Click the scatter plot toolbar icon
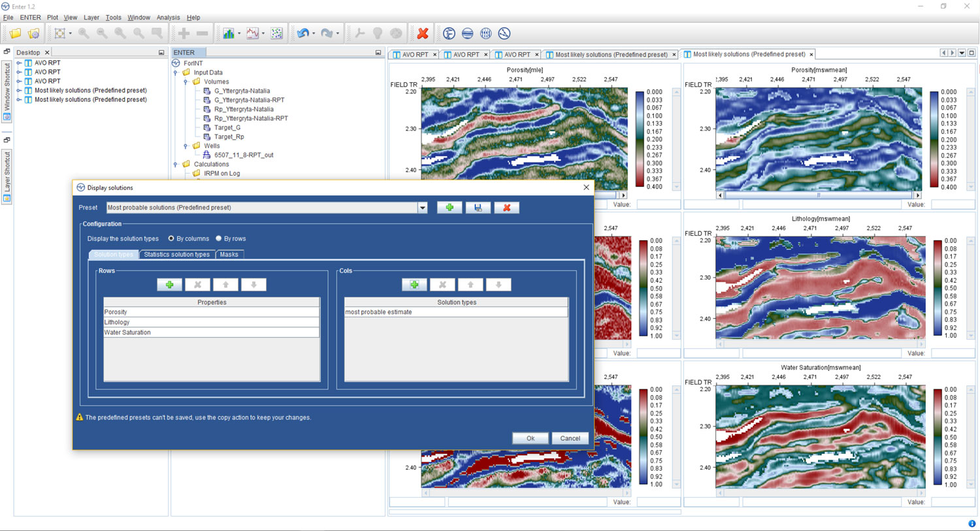Image resolution: width=980 pixels, height=531 pixels. click(277, 33)
